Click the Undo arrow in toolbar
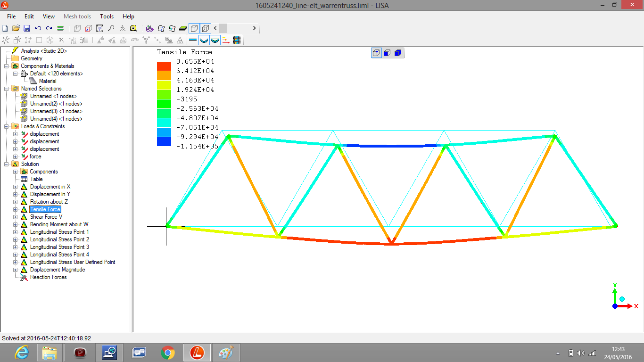This screenshot has height=362, width=644. [38, 28]
